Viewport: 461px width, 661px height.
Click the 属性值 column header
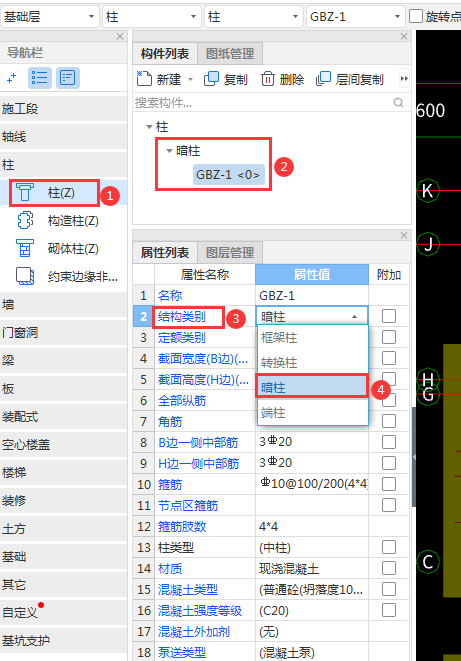(312, 275)
